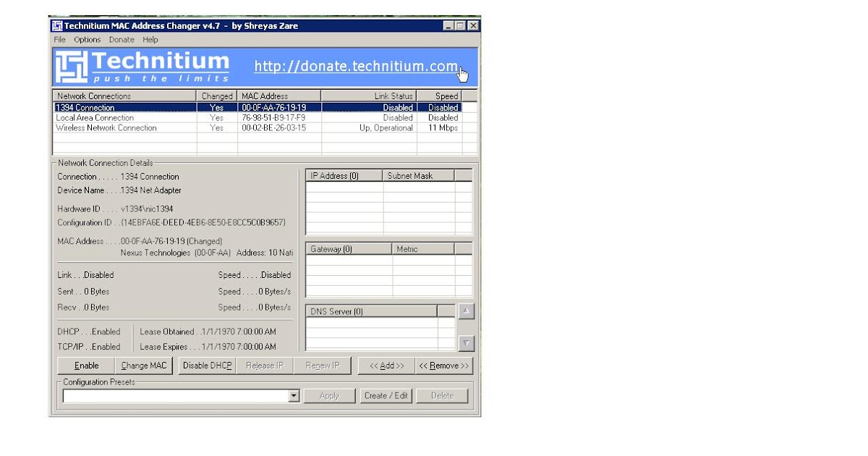Click the Apply preset button

pyautogui.click(x=329, y=396)
